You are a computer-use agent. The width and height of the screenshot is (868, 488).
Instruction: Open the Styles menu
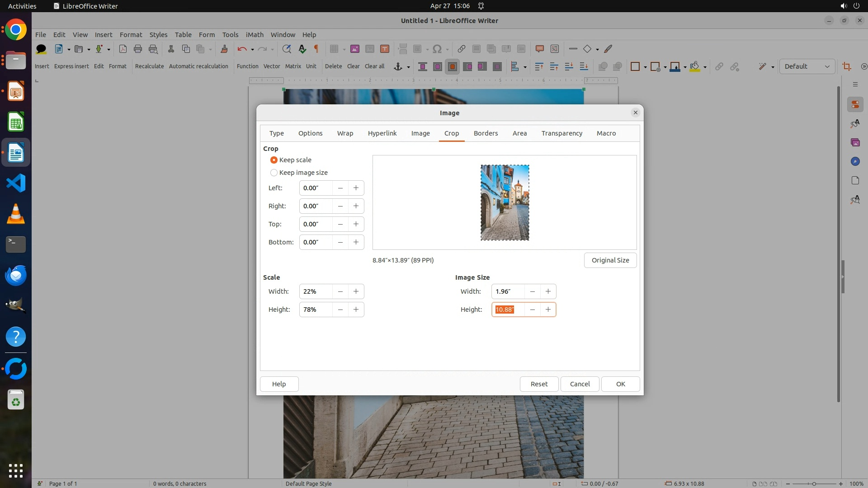pyautogui.click(x=158, y=34)
